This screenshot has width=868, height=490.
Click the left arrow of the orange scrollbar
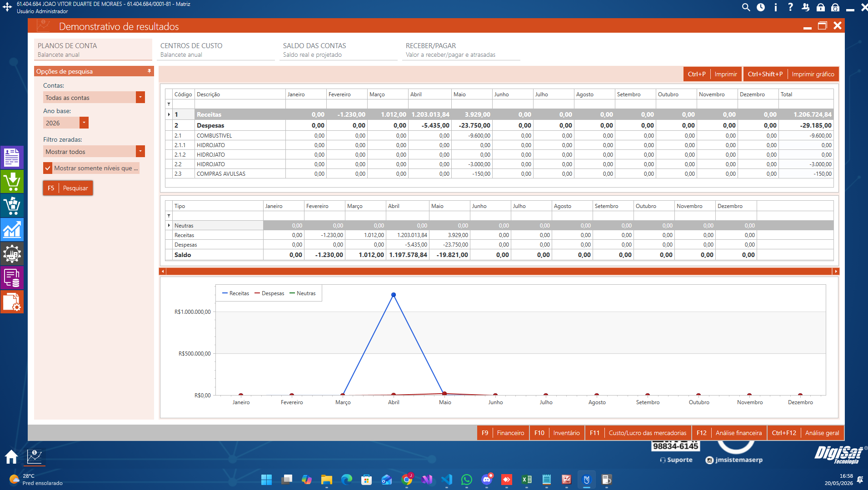point(163,272)
